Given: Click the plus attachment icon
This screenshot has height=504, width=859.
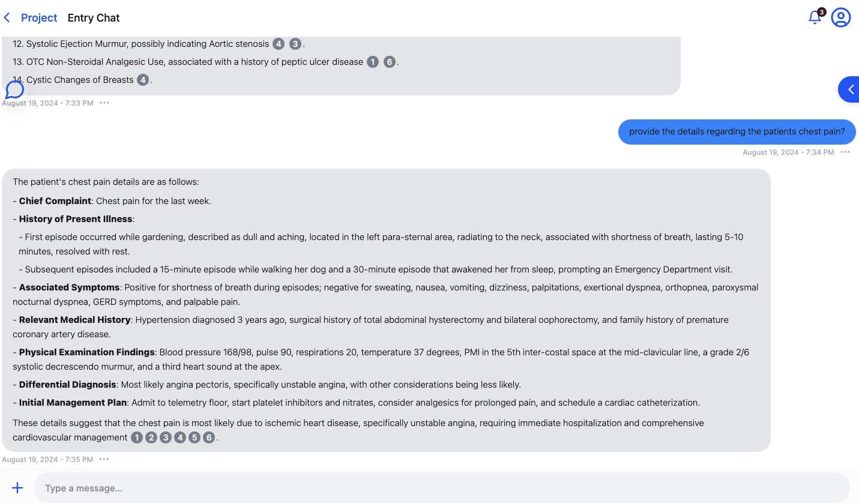Looking at the screenshot, I should tap(17, 488).
